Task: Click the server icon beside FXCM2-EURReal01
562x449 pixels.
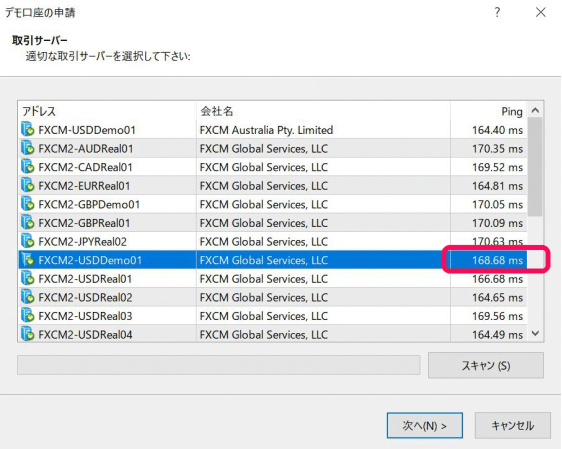Action: pos(28,185)
